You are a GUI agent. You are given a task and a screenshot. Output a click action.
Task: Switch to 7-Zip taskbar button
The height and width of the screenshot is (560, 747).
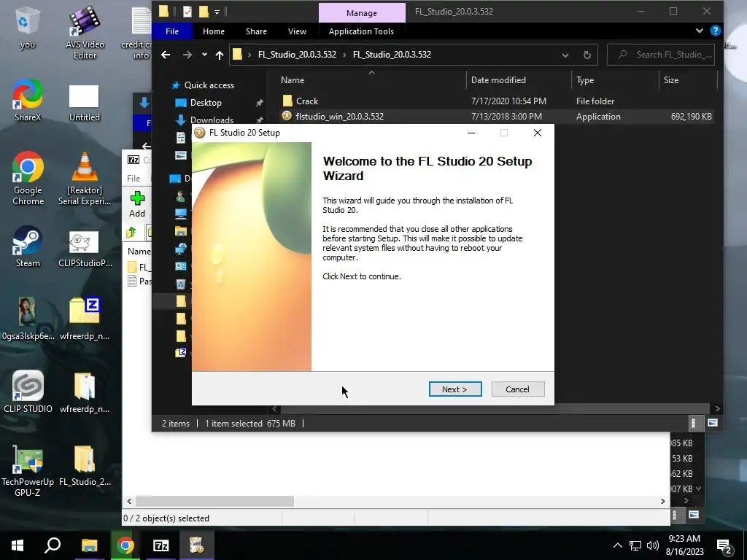160,545
